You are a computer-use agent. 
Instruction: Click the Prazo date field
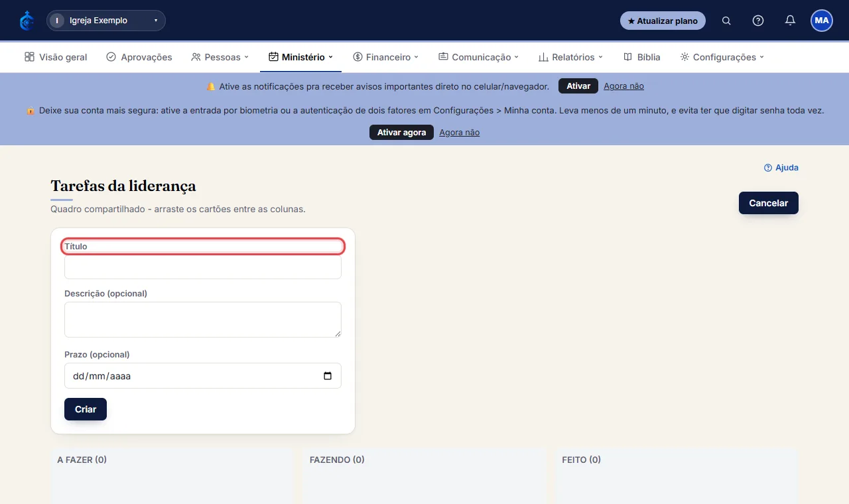click(x=203, y=375)
